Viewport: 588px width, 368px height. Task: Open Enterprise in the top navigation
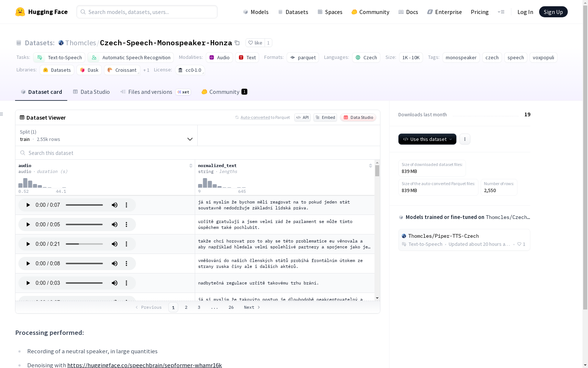(x=444, y=12)
